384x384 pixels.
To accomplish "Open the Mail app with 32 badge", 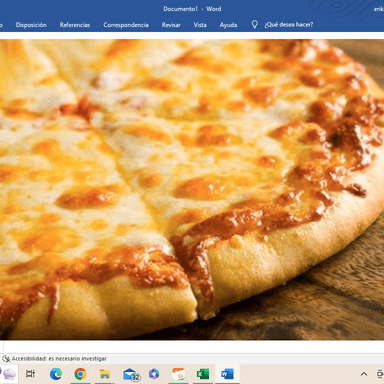I will (131, 374).
